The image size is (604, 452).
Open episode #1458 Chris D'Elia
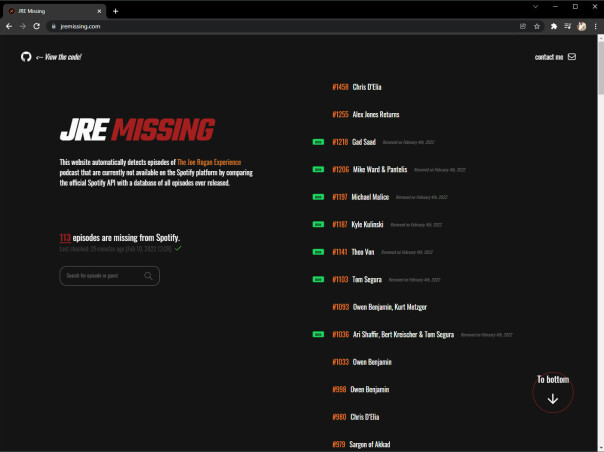[x=357, y=87]
